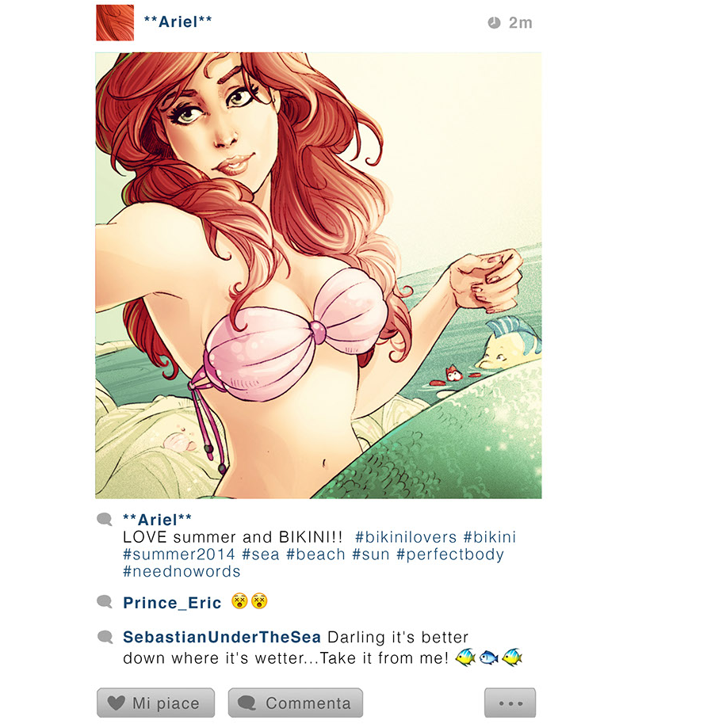Open the #bikini hashtag
Image resolution: width=711 pixels, height=728 pixels.
[490, 537]
